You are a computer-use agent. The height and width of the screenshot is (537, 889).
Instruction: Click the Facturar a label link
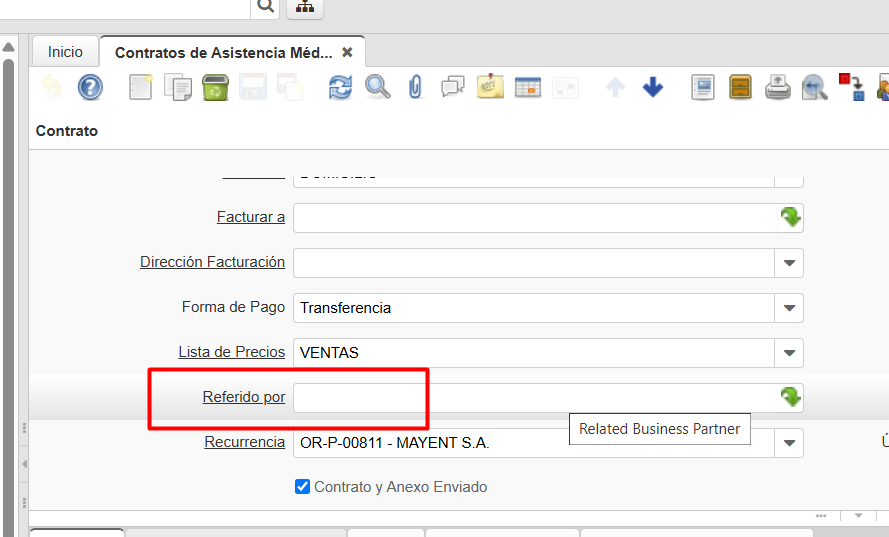click(250, 217)
